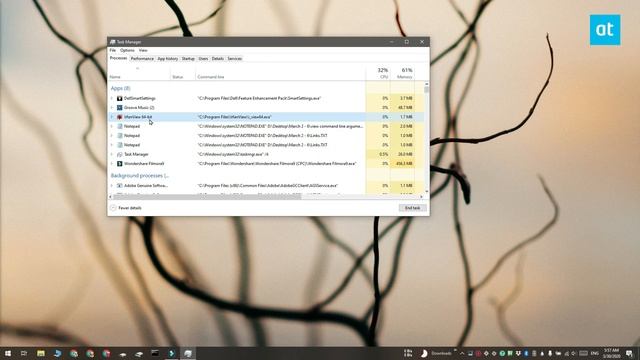Click icon of Notepad with view command line arguments

coord(120,127)
